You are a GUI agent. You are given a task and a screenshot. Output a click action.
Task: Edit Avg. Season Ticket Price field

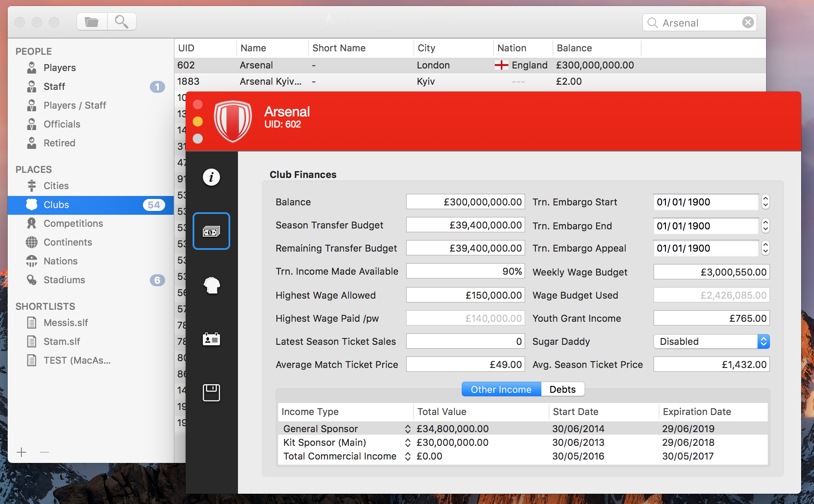pos(711,365)
